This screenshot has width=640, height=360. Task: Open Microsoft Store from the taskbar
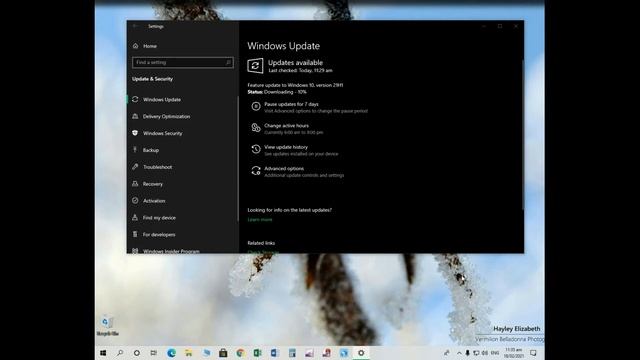pos(223,353)
